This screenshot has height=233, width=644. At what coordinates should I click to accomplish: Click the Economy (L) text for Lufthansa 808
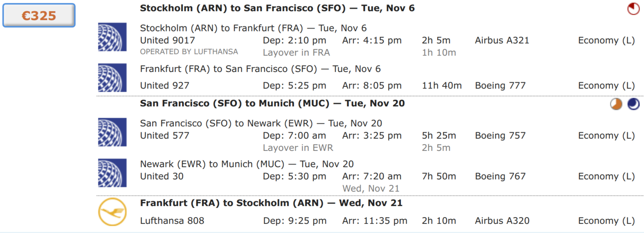tap(606, 221)
